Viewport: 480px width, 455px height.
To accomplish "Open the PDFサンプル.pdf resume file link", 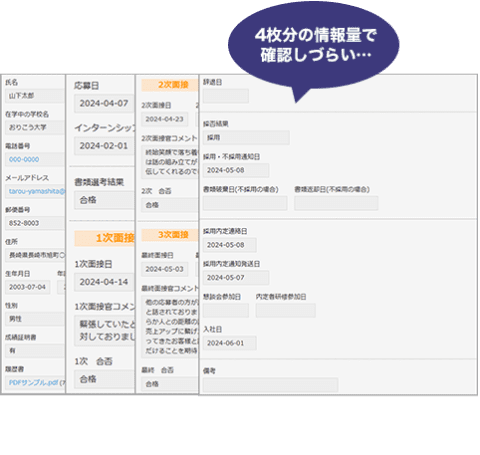I will click(33, 383).
